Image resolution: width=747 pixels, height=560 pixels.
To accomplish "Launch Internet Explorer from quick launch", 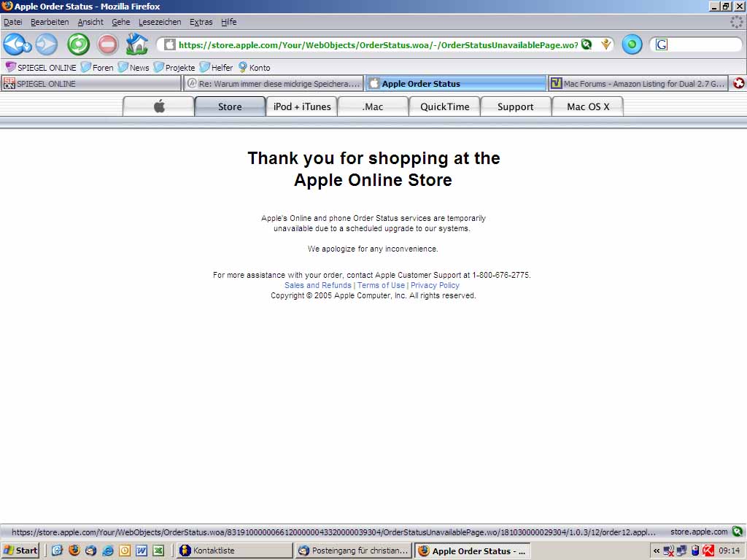I will coord(108,551).
